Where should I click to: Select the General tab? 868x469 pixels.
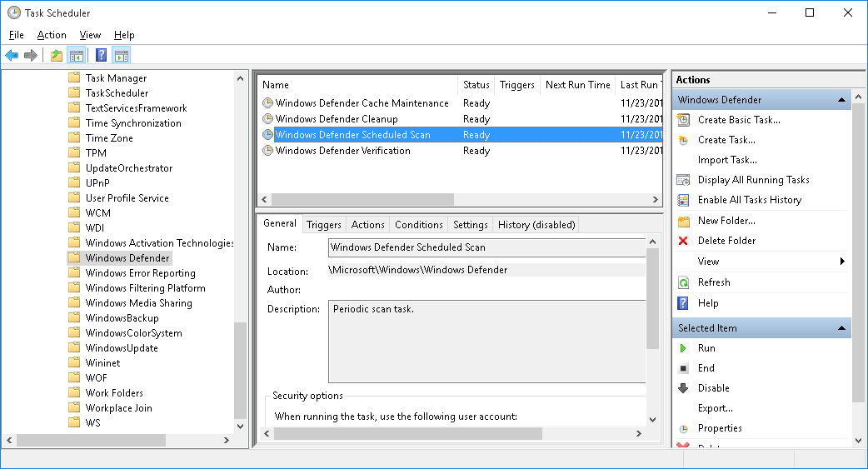click(x=280, y=223)
